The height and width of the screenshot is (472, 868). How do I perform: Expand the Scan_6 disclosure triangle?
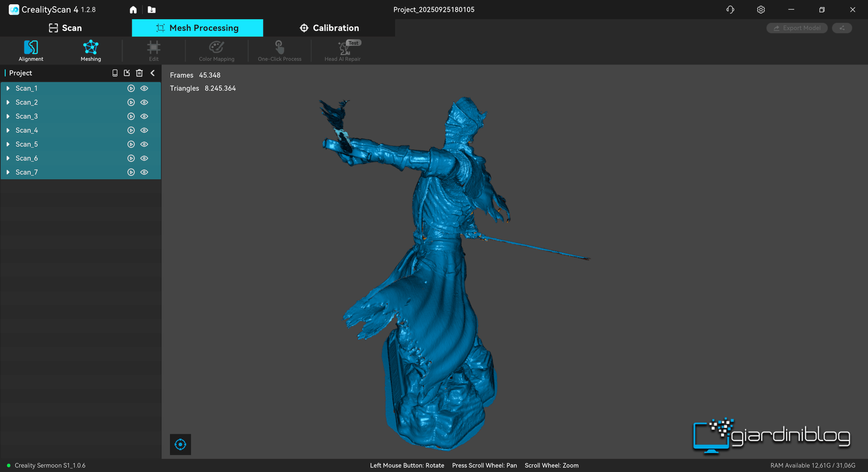tap(8, 158)
